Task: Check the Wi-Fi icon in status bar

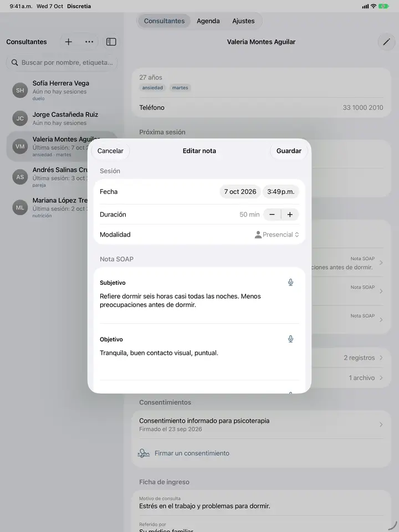Action: coord(374,6)
